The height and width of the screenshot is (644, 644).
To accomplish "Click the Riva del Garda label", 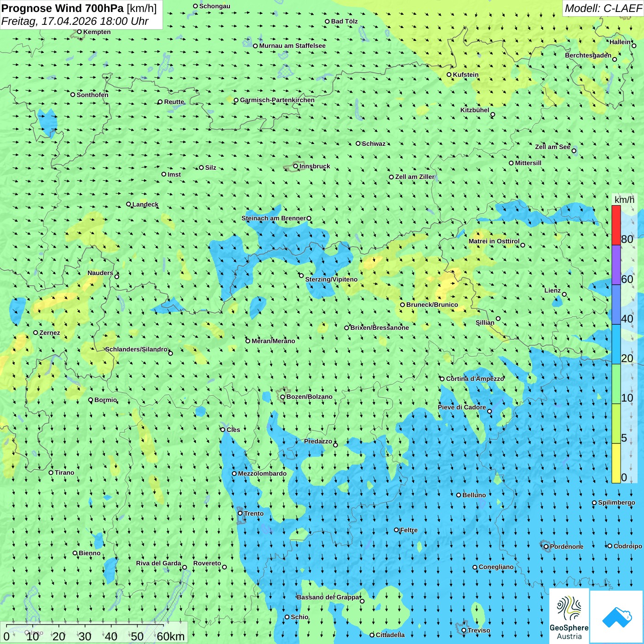I will tap(159, 563).
